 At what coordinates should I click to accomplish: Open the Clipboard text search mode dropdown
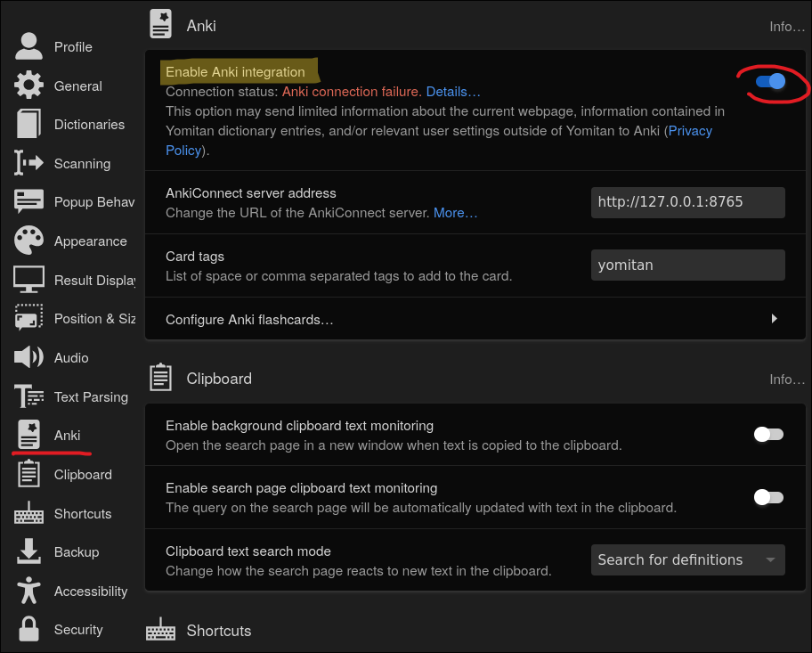coord(687,559)
